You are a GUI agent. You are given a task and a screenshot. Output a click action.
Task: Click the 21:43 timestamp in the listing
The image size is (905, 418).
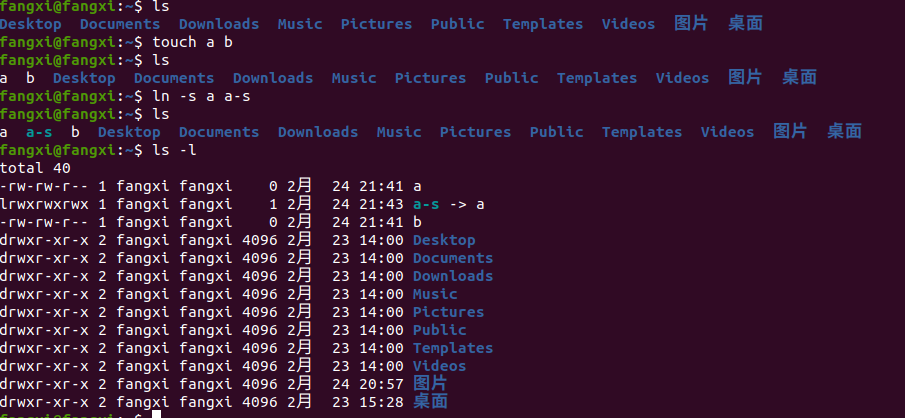point(382,204)
